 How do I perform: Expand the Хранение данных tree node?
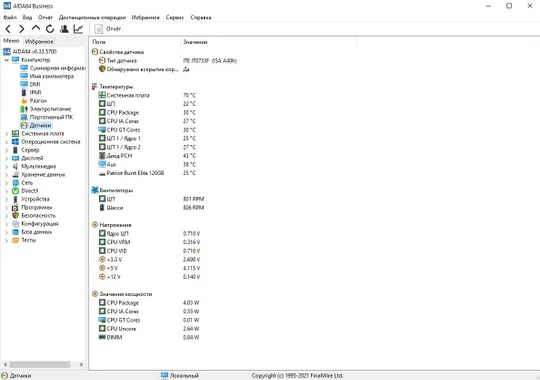click(x=7, y=174)
